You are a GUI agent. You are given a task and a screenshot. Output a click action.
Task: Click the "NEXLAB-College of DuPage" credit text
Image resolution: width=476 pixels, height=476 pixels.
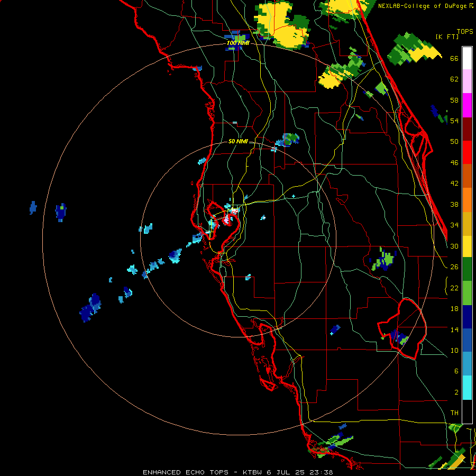pyautogui.click(x=422, y=6)
